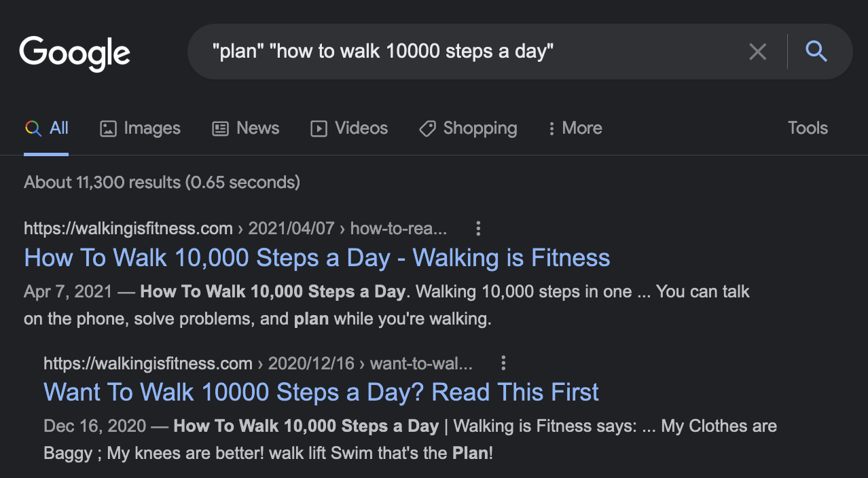Screen dimensions: 868x478
Task: Click the Google logo
Action: pos(75,53)
